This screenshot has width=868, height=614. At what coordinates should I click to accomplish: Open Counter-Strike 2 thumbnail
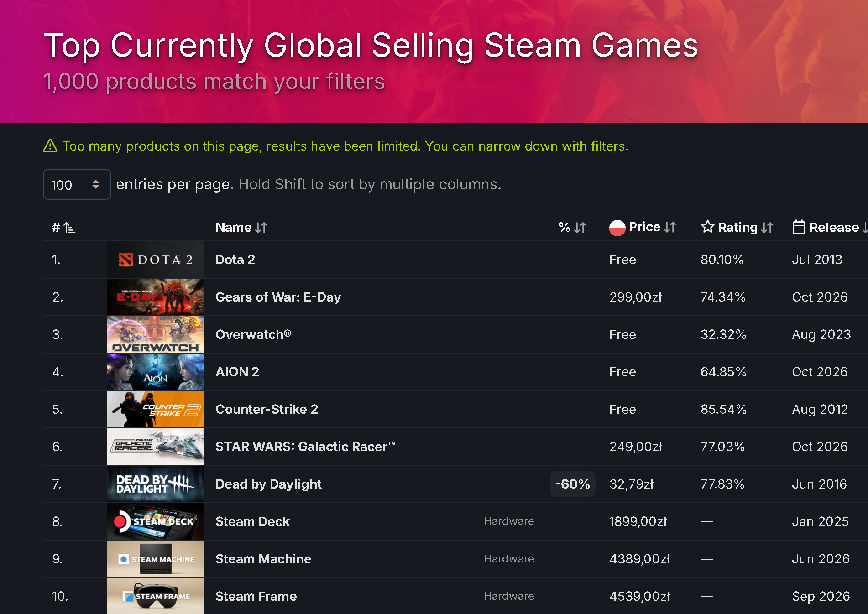point(156,409)
